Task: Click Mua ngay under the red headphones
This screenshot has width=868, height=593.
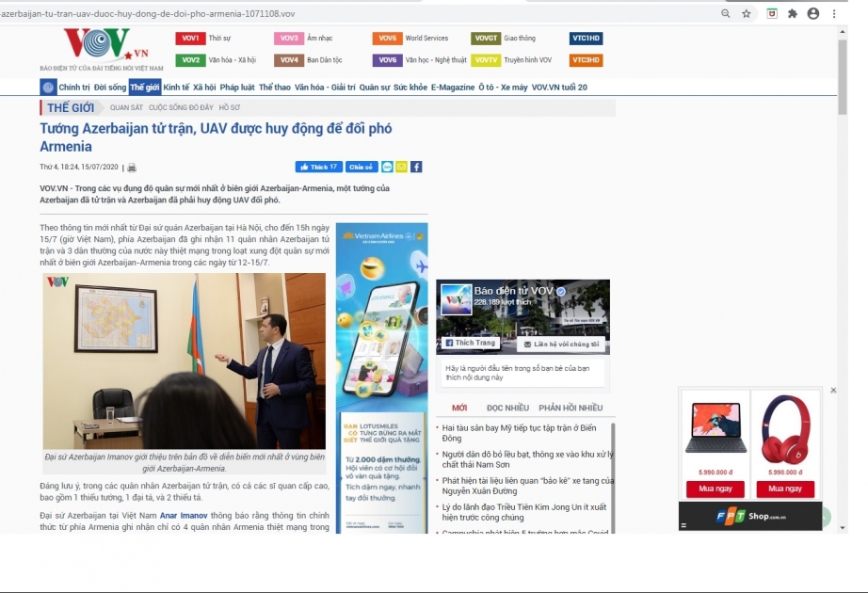Action: 785,489
